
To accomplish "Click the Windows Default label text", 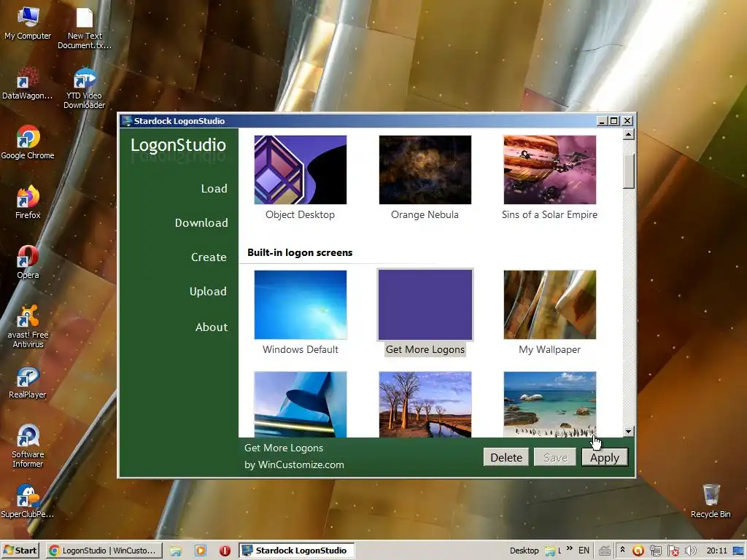I will point(300,349).
